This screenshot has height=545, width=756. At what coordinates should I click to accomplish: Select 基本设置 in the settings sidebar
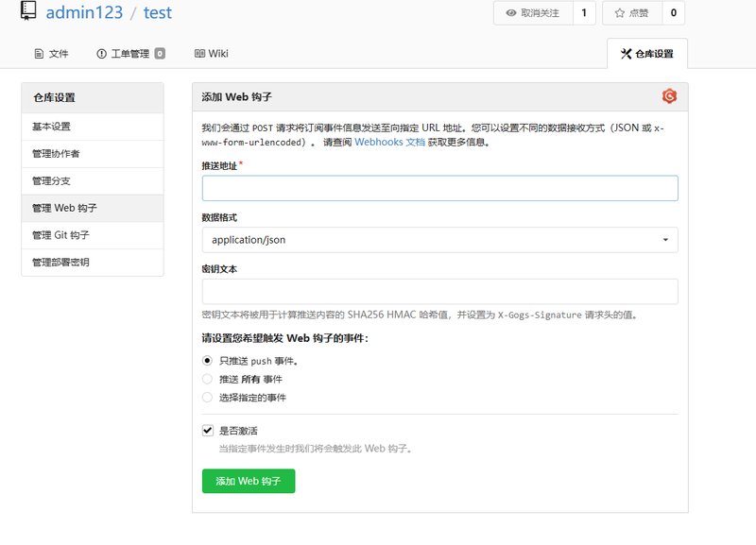[52, 127]
